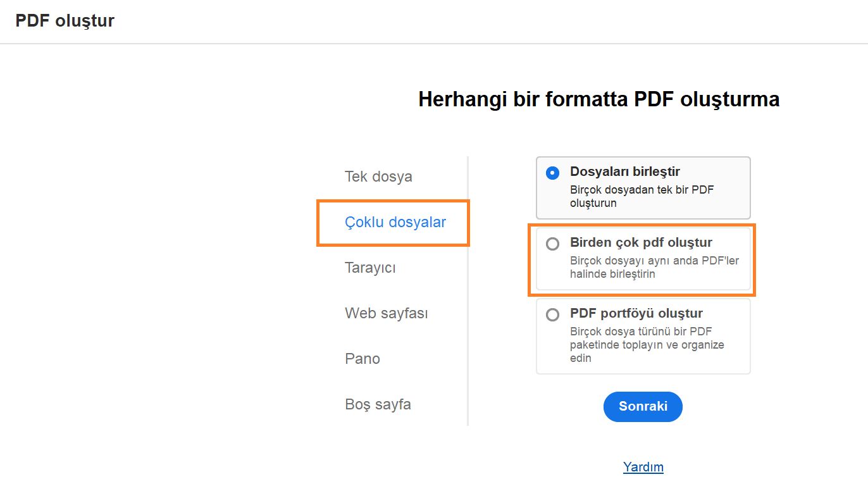Click the "Sonraki" button
The height and width of the screenshot is (491, 868).
point(642,407)
